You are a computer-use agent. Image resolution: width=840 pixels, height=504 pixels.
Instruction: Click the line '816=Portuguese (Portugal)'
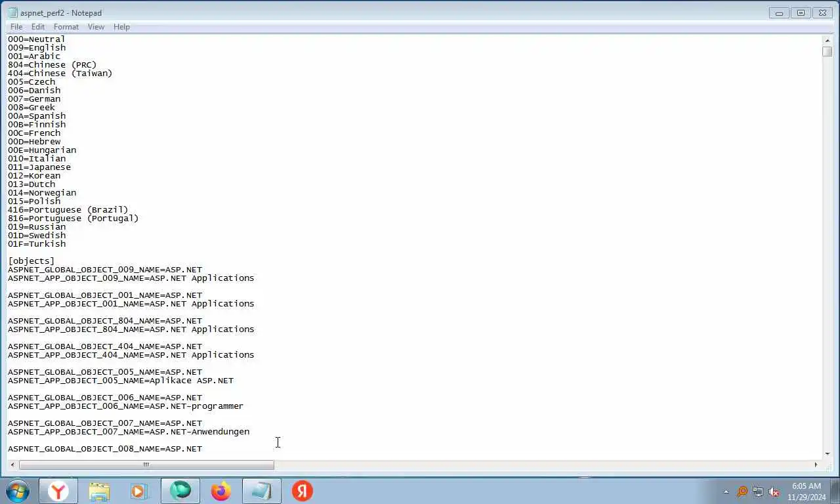pos(73,219)
